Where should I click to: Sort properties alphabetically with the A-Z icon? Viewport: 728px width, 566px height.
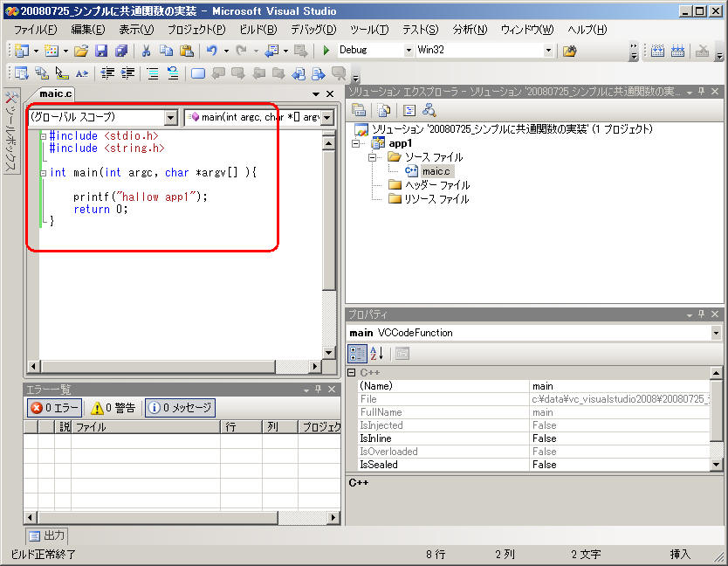click(377, 354)
